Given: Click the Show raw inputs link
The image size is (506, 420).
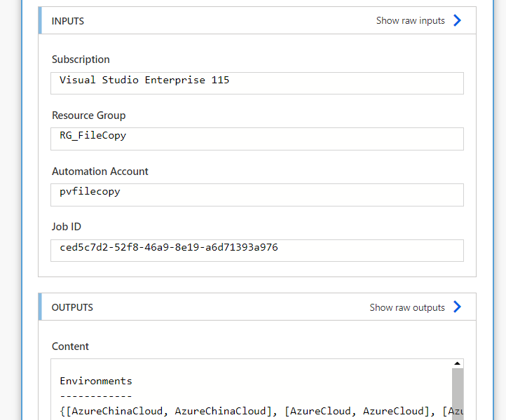Looking at the screenshot, I should (410, 20).
